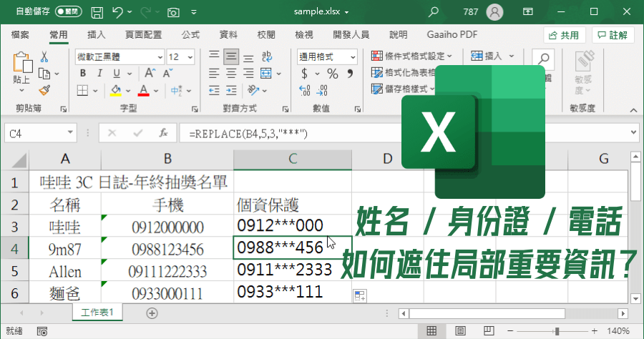Toggle Middle Align vertical alignment
Image resolution: width=644 pixels, height=339 pixels.
[231, 56]
